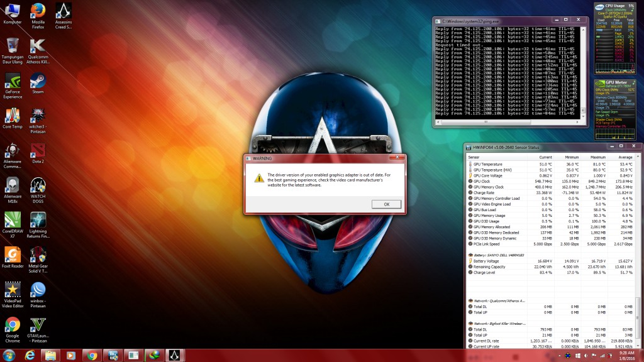
Task: Select the Alienware M18x desktop icon
Action: (13, 190)
